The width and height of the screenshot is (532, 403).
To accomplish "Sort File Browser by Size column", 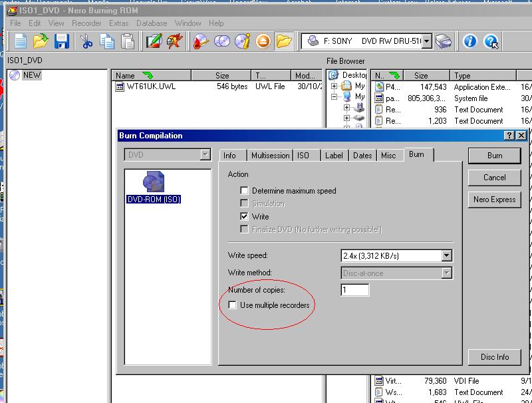I will [427, 75].
